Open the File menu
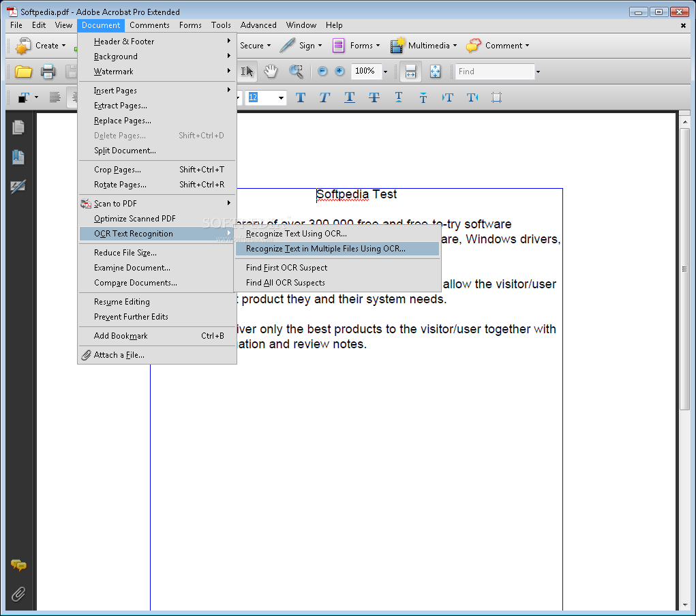696x616 pixels. tap(16, 25)
